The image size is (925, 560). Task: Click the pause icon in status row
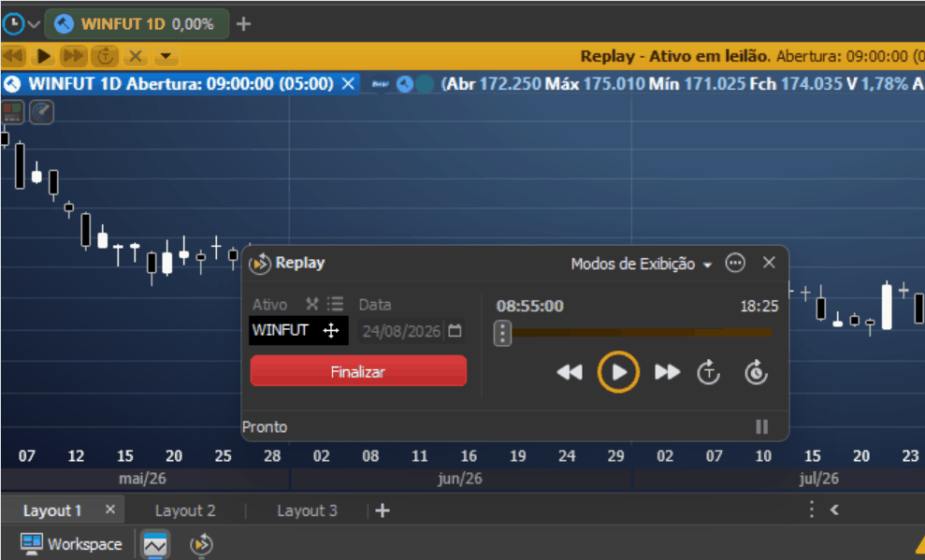point(761,427)
